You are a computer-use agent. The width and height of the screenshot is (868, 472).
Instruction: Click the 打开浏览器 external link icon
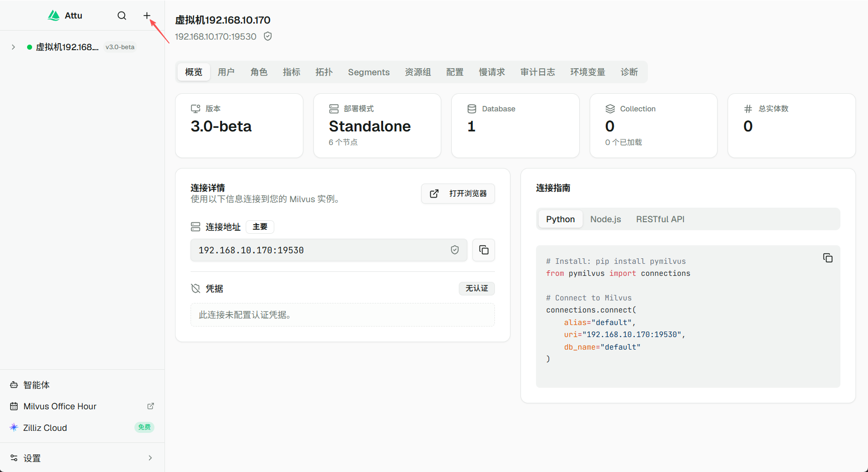434,194
